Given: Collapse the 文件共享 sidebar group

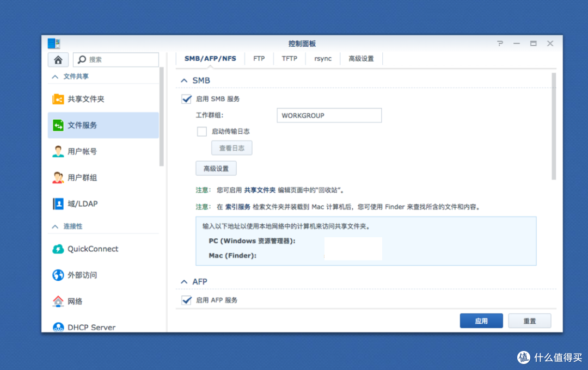Looking at the screenshot, I should [x=55, y=77].
